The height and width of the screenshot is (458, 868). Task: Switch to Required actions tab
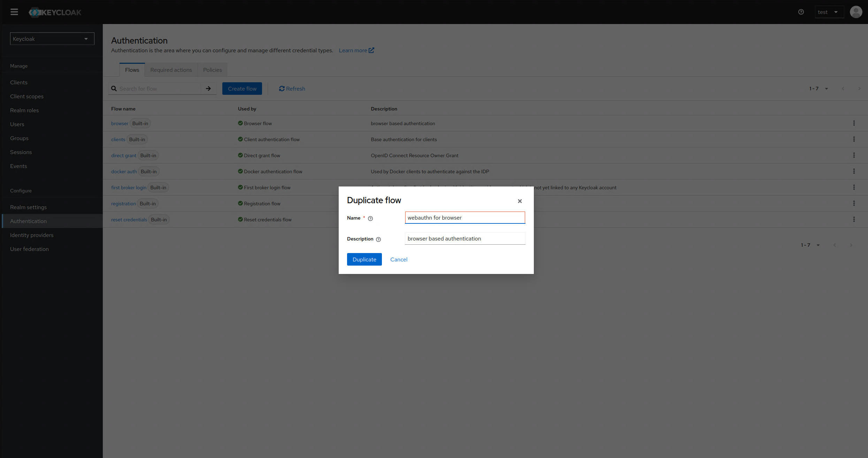[x=171, y=70]
